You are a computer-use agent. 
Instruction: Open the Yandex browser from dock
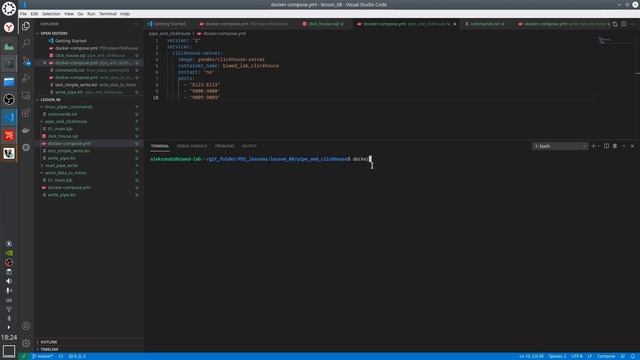[9, 27]
